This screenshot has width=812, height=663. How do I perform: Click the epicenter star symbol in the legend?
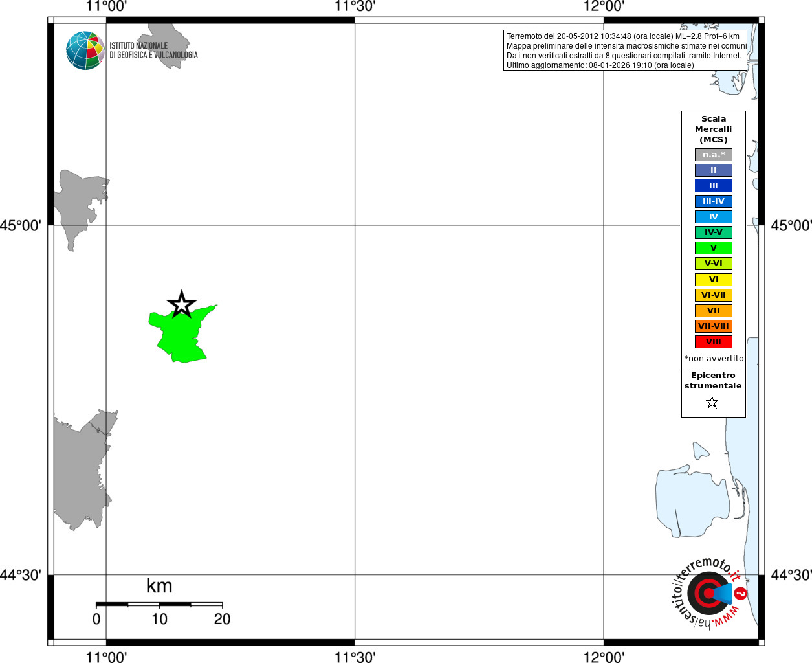click(x=712, y=403)
